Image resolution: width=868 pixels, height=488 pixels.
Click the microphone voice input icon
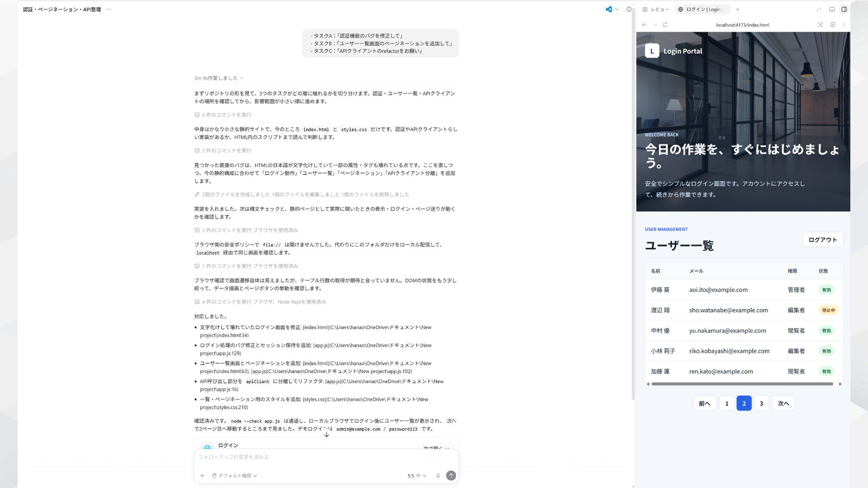(x=438, y=476)
